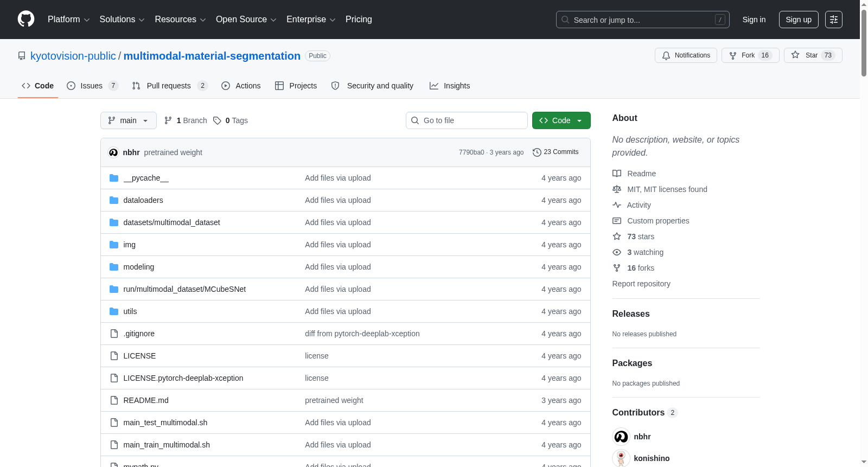
Task: Open main_train_multimodal.sh file icon
Action: (x=114, y=445)
